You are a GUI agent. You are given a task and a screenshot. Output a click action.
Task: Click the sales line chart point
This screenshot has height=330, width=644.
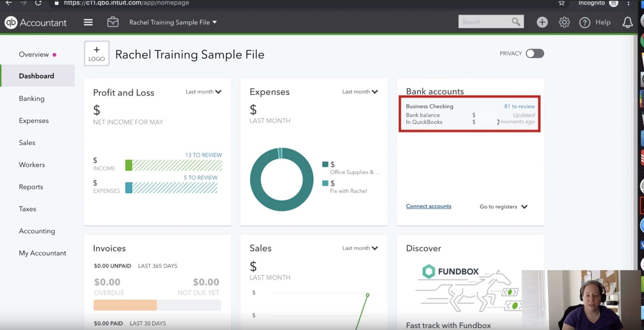pyautogui.click(x=368, y=295)
